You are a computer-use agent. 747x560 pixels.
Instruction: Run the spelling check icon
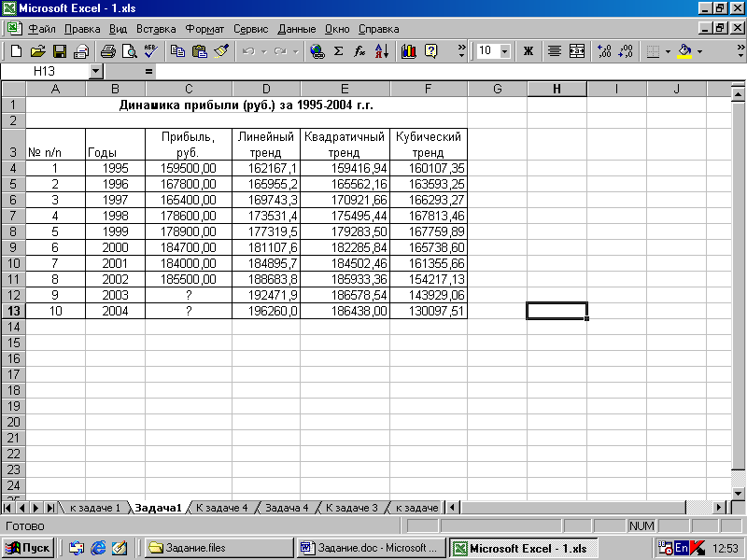pyautogui.click(x=151, y=51)
